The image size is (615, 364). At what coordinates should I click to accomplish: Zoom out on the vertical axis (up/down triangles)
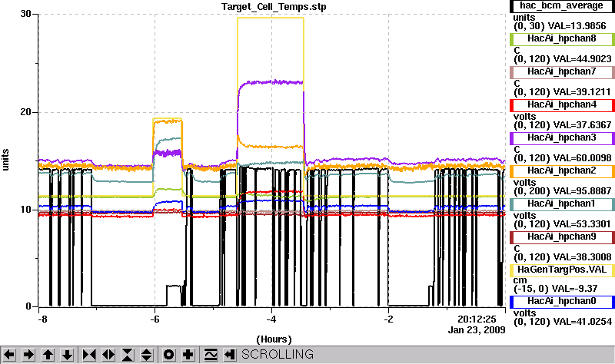point(147,355)
